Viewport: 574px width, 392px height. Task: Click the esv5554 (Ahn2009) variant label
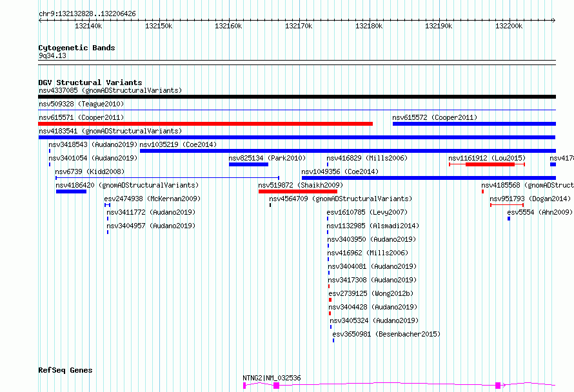[539, 212]
